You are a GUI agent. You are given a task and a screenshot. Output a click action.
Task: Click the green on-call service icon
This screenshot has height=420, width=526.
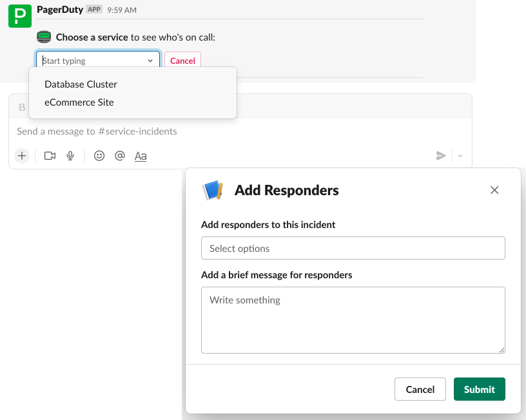(x=43, y=37)
